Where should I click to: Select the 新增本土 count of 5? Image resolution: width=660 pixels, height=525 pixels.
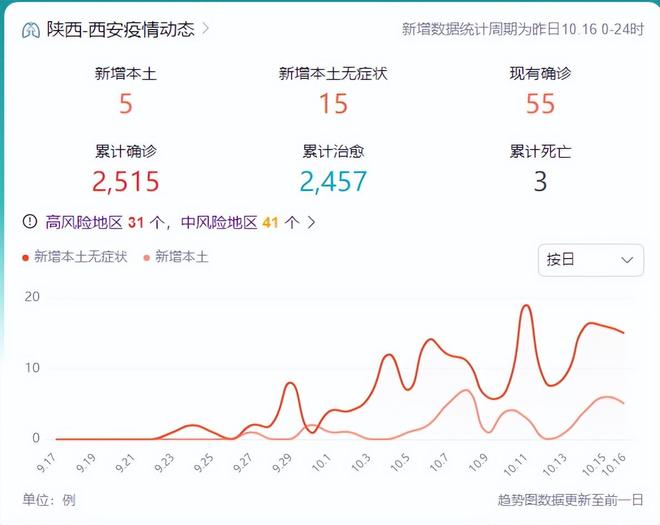(x=126, y=103)
